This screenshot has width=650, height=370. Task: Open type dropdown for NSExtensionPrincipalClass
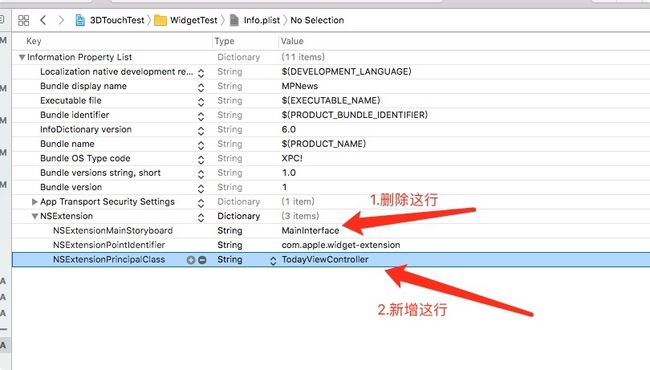click(273, 261)
